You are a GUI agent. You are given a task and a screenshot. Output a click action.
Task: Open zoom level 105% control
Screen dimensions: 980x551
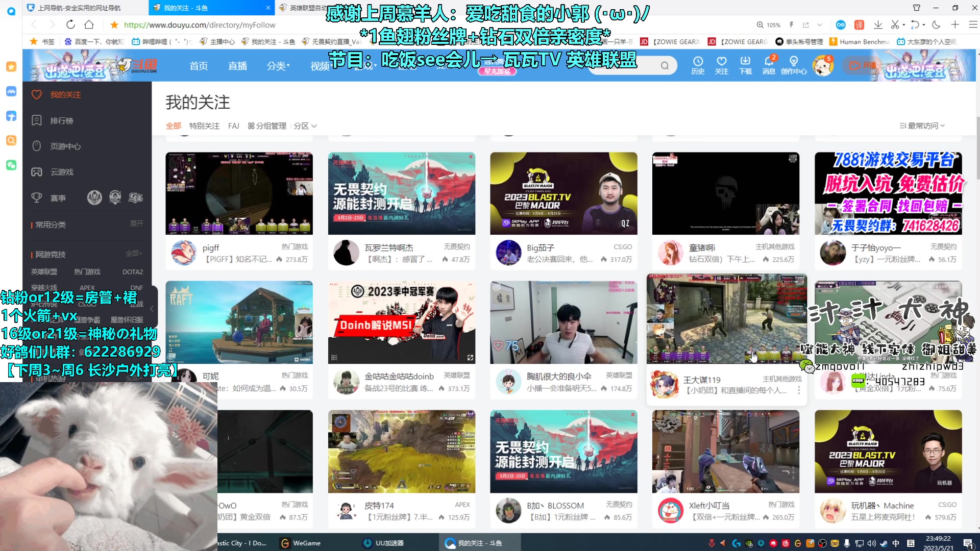[x=769, y=24]
